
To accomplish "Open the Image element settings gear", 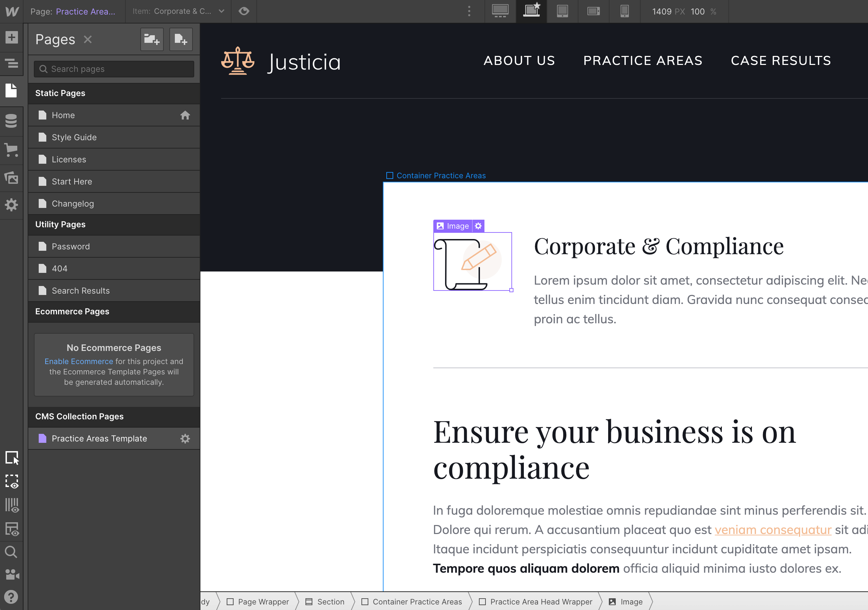I will click(x=478, y=226).
